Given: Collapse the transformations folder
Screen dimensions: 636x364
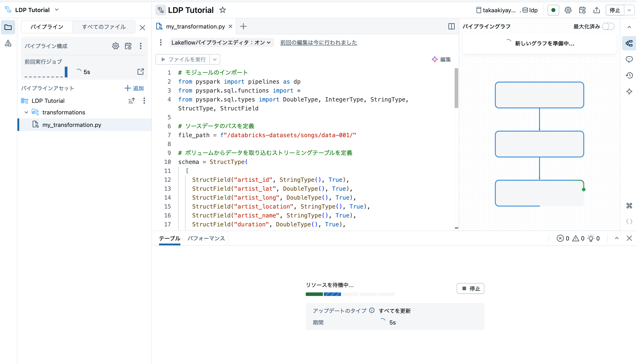Looking at the screenshot, I should pyautogui.click(x=26, y=112).
